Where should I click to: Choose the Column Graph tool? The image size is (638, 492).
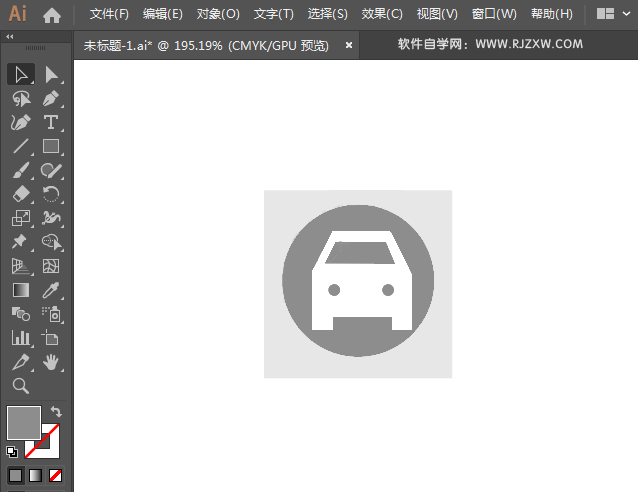pyautogui.click(x=21, y=338)
